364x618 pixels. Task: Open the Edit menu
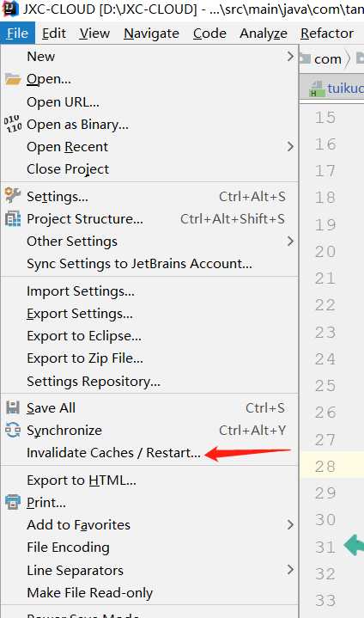[x=54, y=34]
